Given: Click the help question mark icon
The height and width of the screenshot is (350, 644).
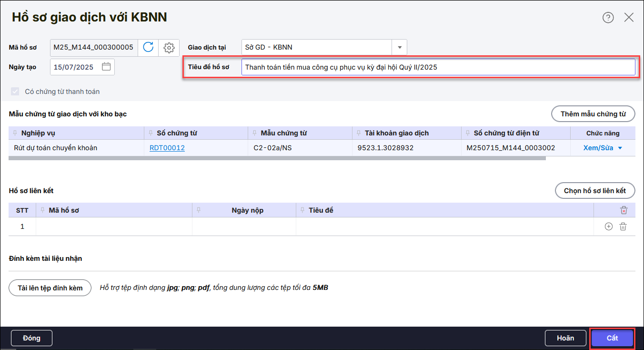Looking at the screenshot, I should coord(608,18).
